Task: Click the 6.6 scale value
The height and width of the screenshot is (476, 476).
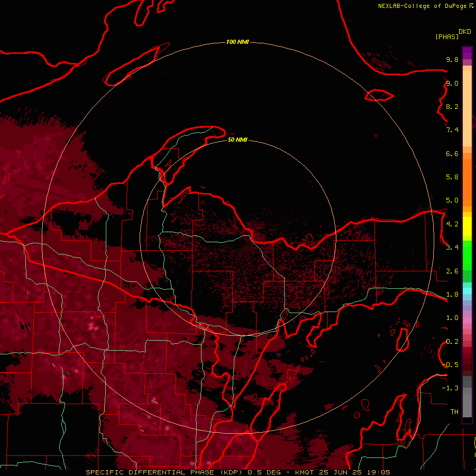Action: [452, 153]
